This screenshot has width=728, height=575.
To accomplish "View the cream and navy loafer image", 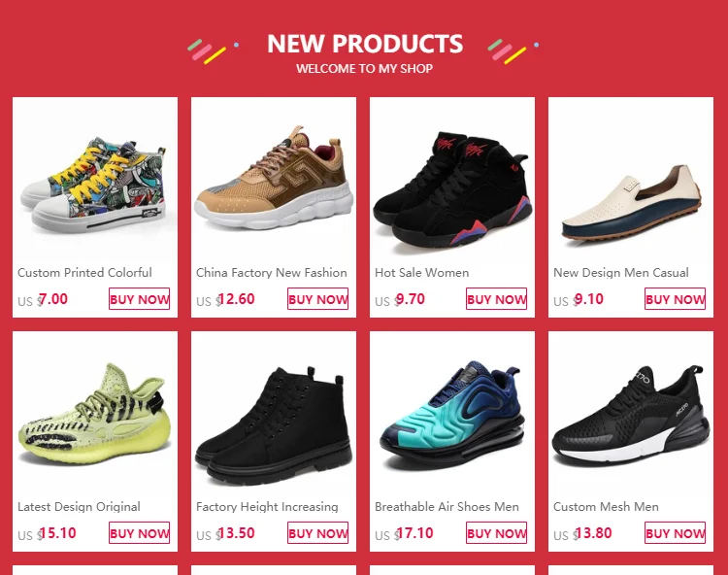I will pyautogui.click(x=631, y=181).
